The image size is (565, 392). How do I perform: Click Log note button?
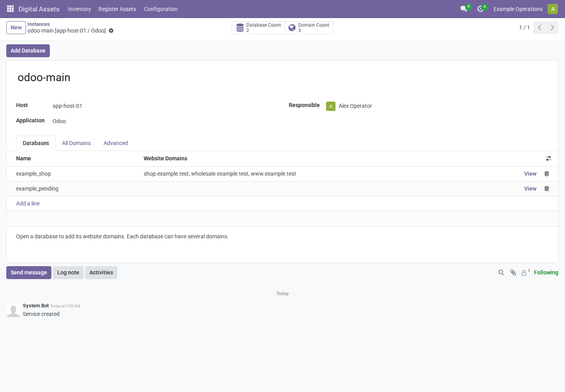(68, 272)
